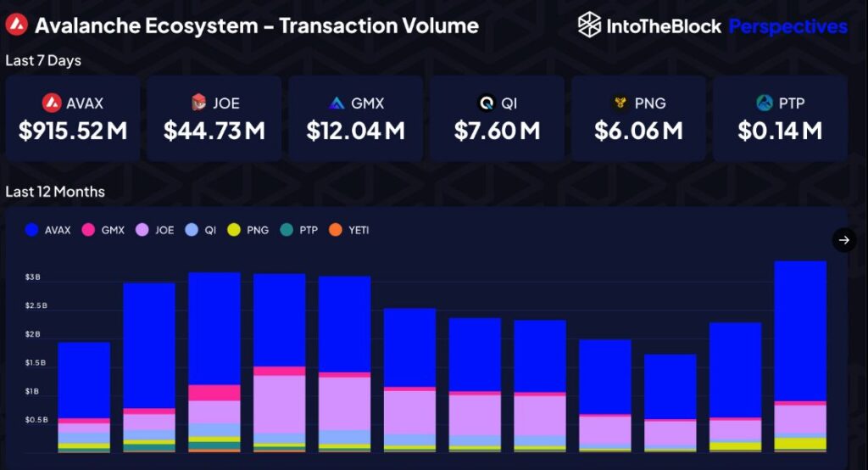This screenshot has height=470, width=868.
Task: Click the AVAX token icon in card
Action: tap(52, 104)
